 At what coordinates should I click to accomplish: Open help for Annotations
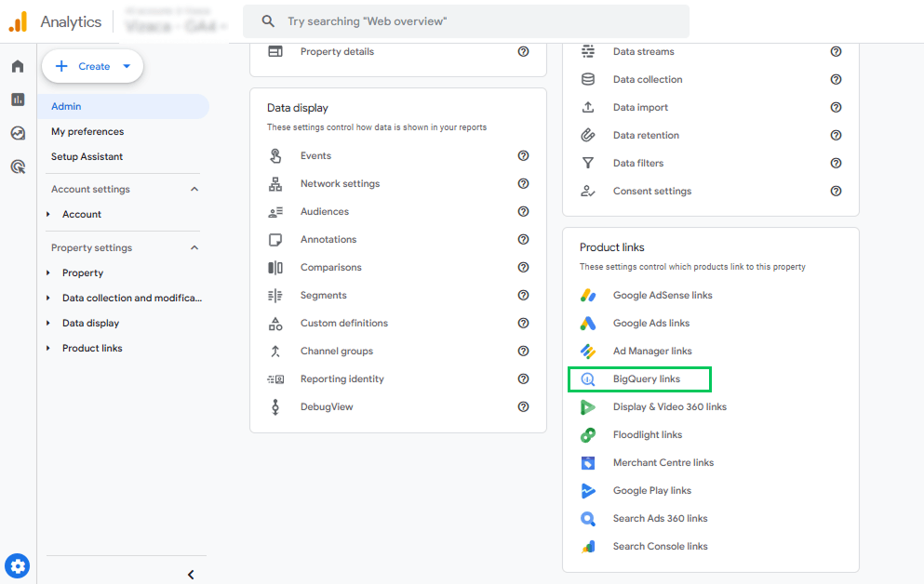(x=523, y=239)
